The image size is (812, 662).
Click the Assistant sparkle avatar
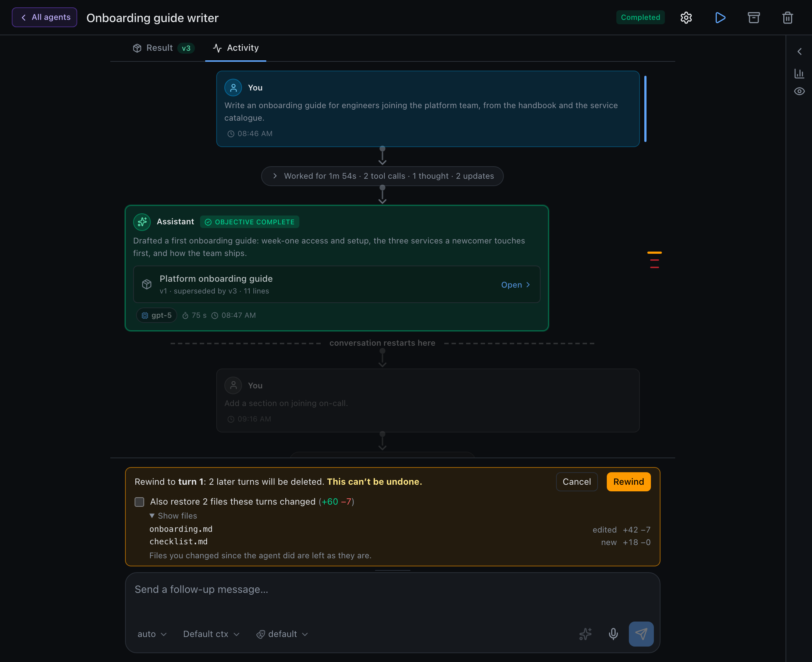coord(142,222)
